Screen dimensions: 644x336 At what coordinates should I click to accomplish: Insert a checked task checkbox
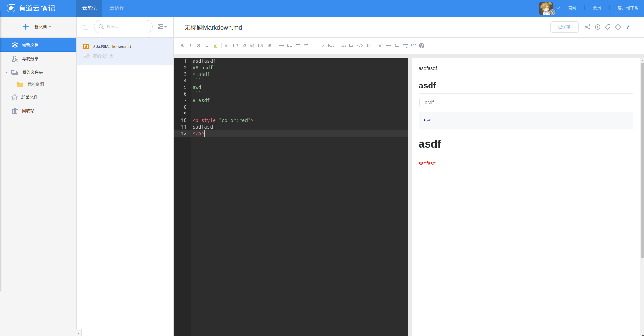(323, 46)
